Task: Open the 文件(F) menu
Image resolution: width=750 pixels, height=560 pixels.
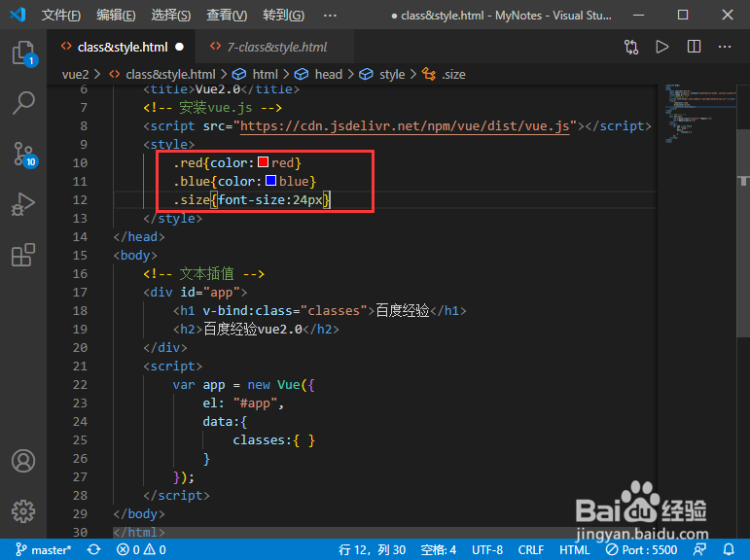Action: click(60, 16)
